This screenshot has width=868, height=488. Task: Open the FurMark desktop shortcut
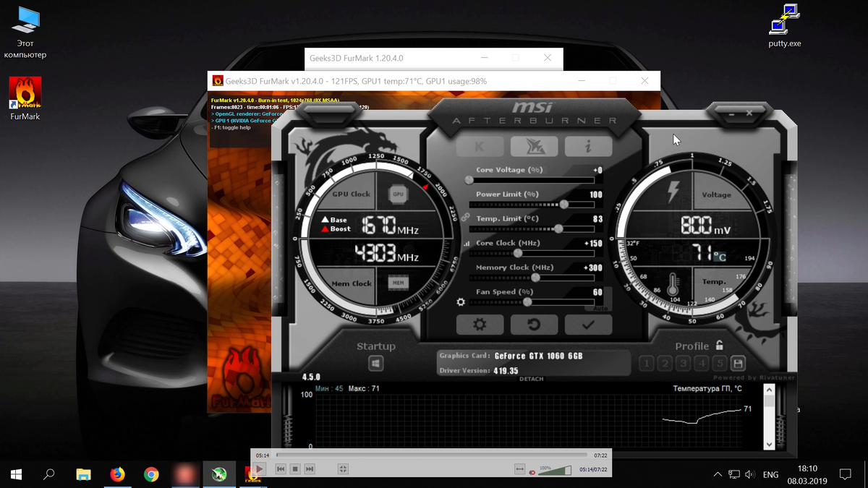click(25, 99)
